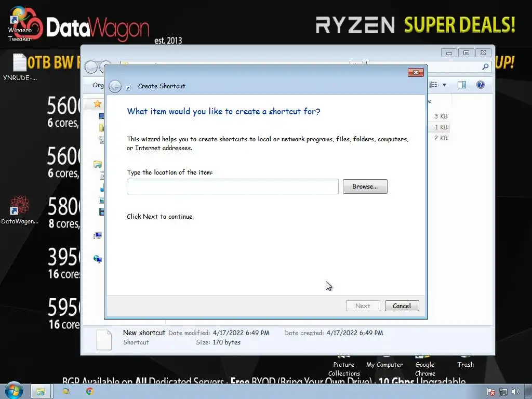This screenshot has width=532, height=399.
Task: Click the Cancel button in Create Shortcut
Action: (x=402, y=305)
